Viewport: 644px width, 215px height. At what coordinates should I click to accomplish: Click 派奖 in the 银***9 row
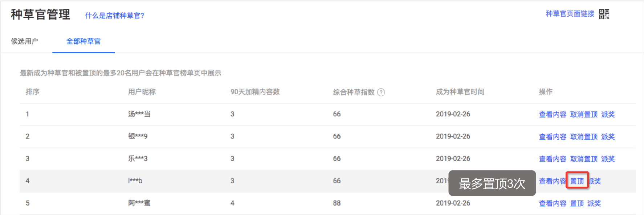(608, 137)
